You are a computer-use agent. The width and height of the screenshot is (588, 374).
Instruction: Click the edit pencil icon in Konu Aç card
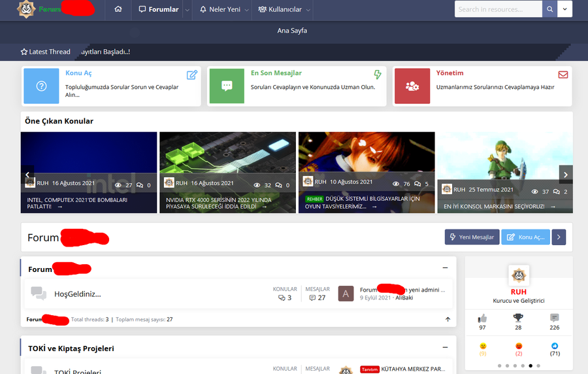pyautogui.click(x=192, y=75)
